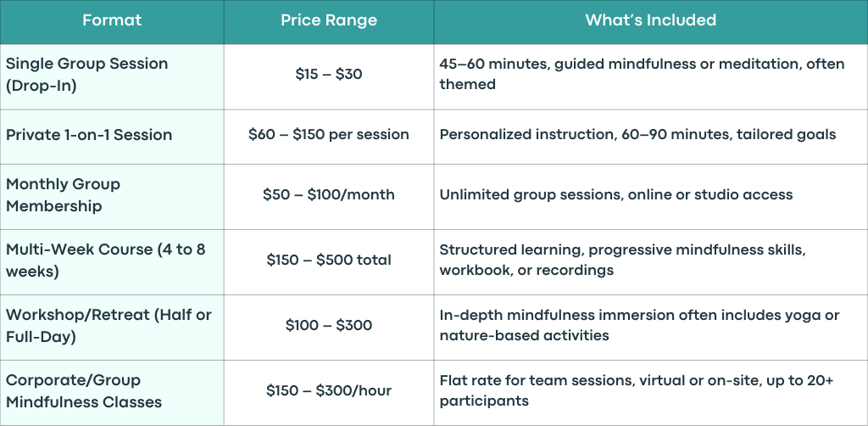Image resolution: width=868 pixels, height=426 pixels.
Task: Select the Unlimited group sessions description cell
Action: (651, 197)
